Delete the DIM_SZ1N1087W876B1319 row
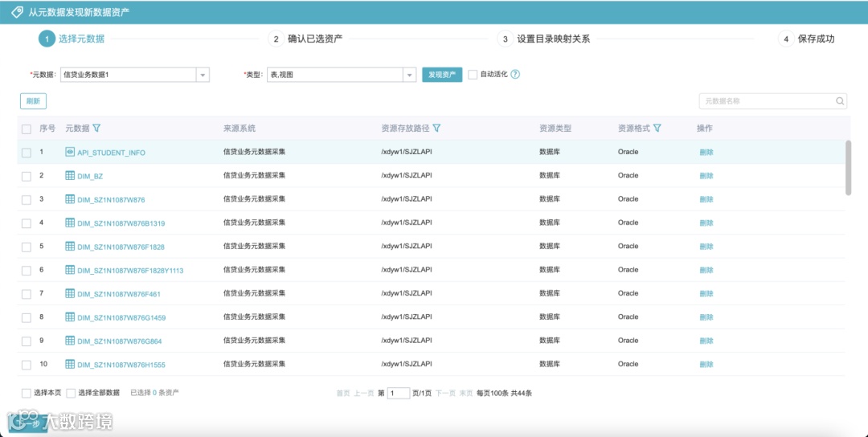Image resolution: width=868 pixels, height=437 pixels. tap(706, 223)
